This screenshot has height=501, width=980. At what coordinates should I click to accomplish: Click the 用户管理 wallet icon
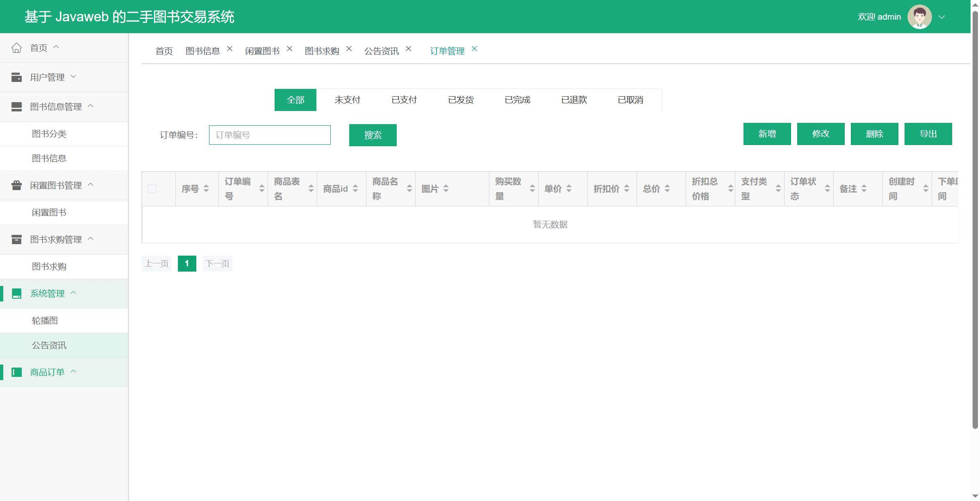16,77
